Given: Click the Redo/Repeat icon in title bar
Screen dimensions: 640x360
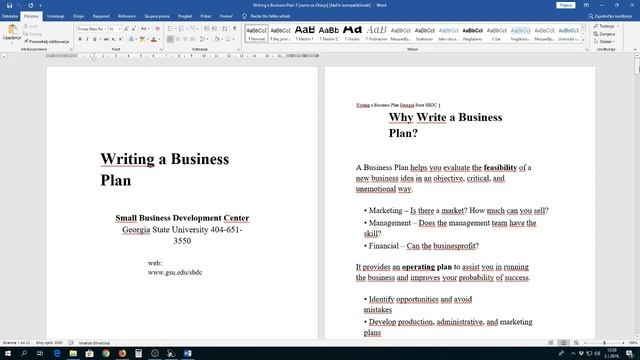Looking at the screenshot, I should pyautogui.click(x=31, y=5).
